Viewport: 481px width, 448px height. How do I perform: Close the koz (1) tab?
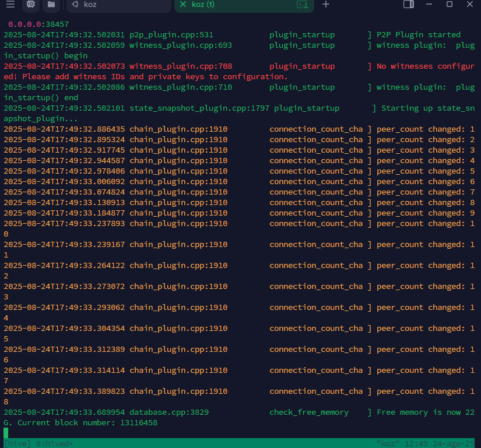click(183, 4)
